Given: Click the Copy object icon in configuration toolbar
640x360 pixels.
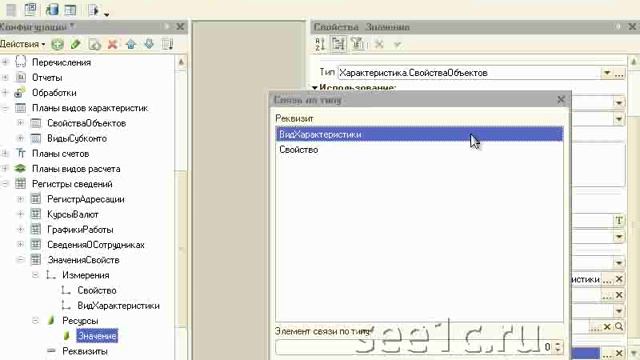Looking at the screenshot, I should (x=94, y=44).
